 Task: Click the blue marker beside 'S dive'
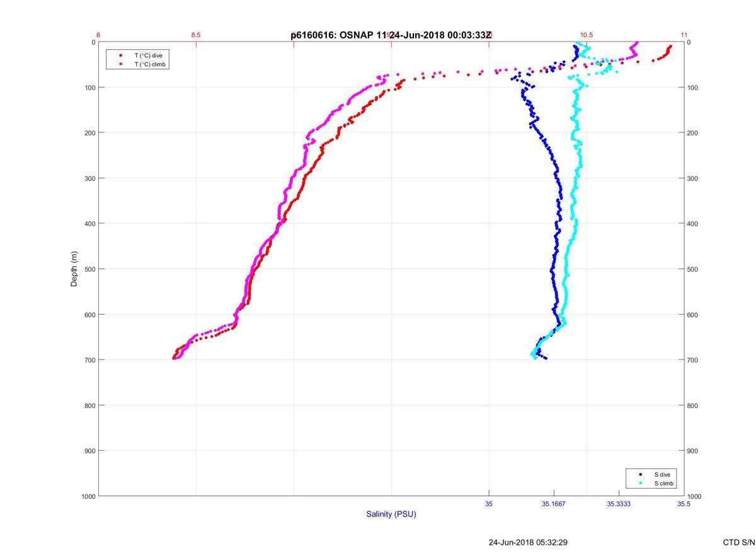click(x=640, y=474)
